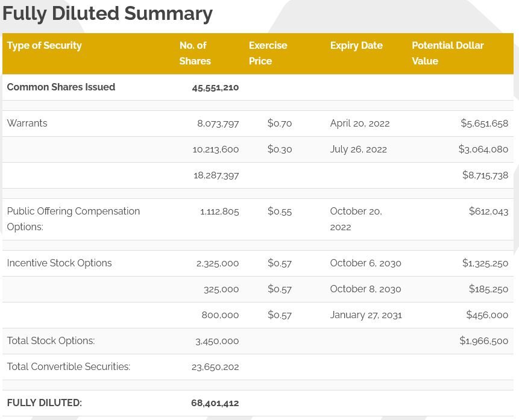This screenshot has height=420, width=519.
Task: Click the 23,650,202 total convertible securities value
Action: pyautogui.click(x=215, y=367)
